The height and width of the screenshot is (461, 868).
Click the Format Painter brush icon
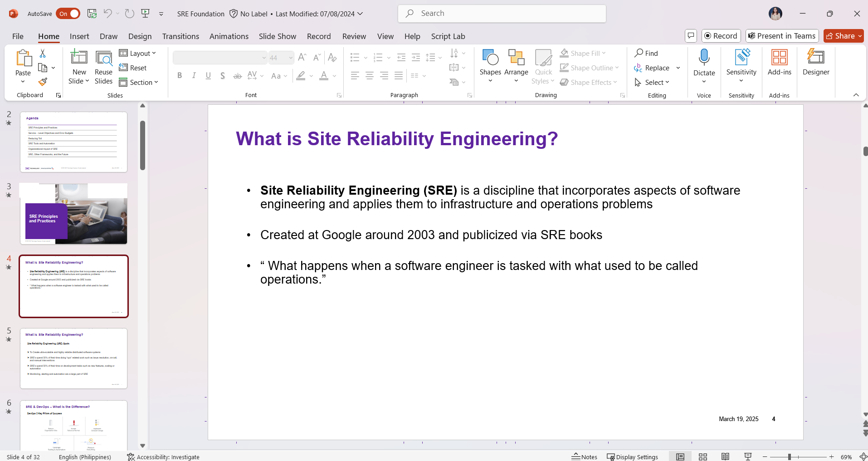pyautogui.click(x=43, y=82)
